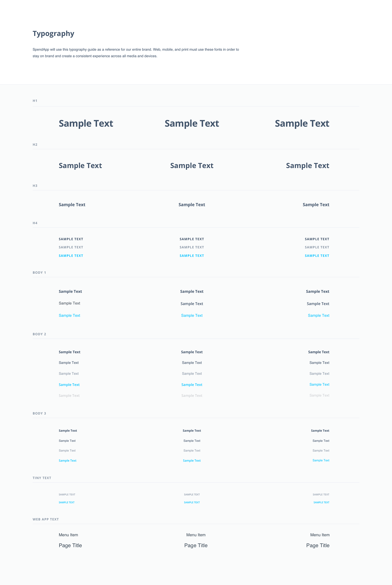Click the BODY 1 section label
Screen dimensions: 392x585
click(39, 273)
